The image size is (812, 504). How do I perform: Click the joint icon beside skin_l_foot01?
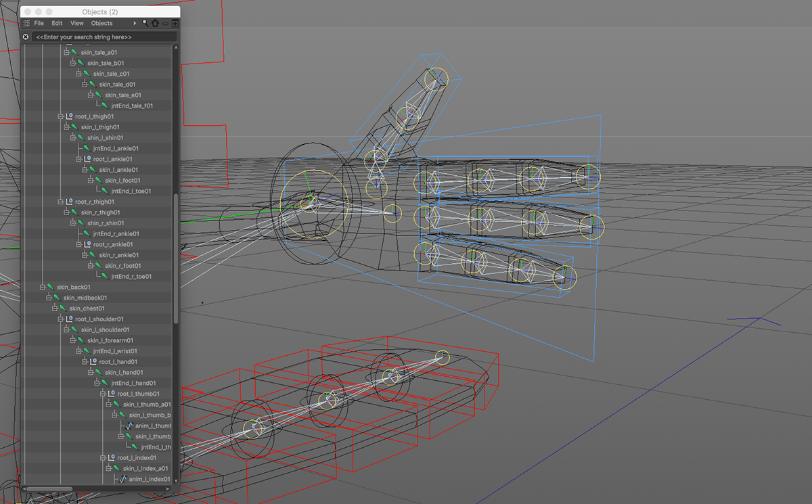99,180
